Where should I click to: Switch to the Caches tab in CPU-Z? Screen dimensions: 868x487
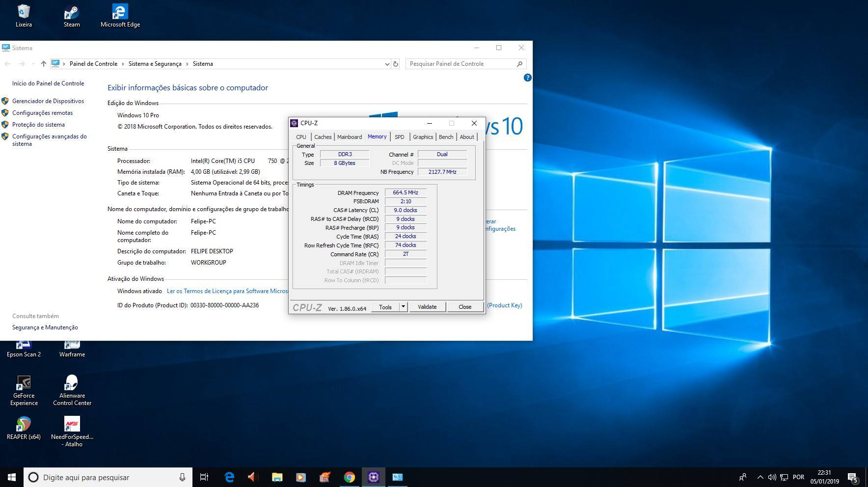(323, 137)
